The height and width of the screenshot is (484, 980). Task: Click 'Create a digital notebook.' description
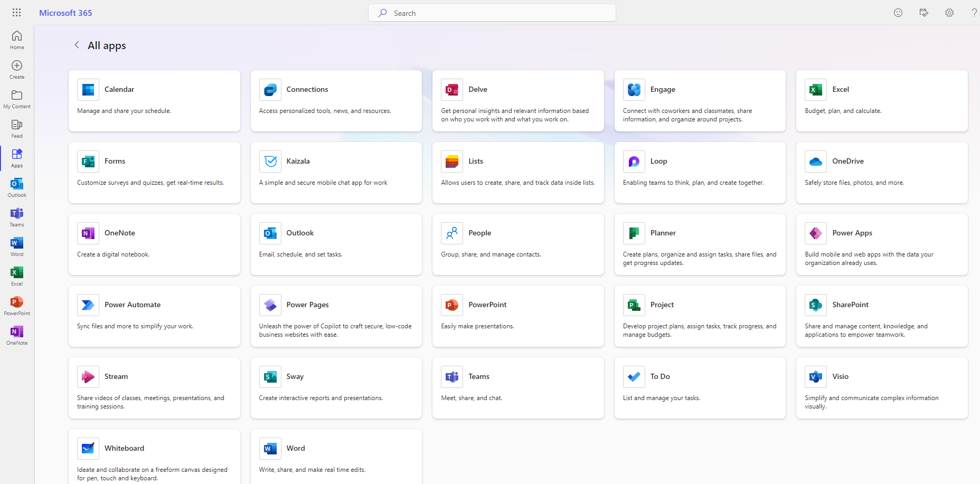[113, 254]
